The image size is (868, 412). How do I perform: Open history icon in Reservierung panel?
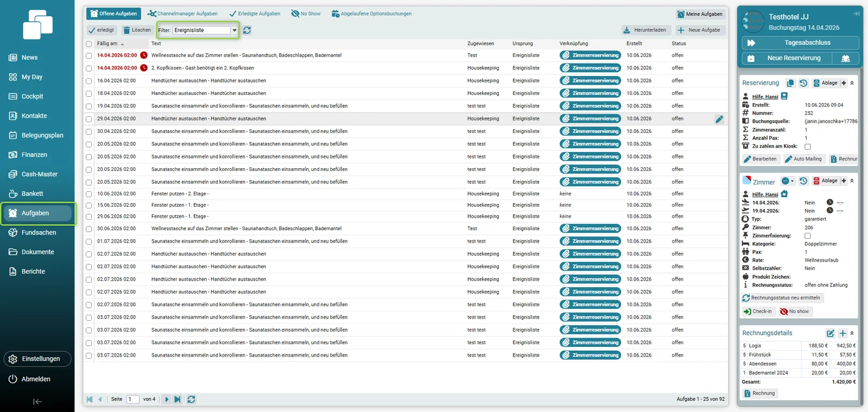click(803, 83)
